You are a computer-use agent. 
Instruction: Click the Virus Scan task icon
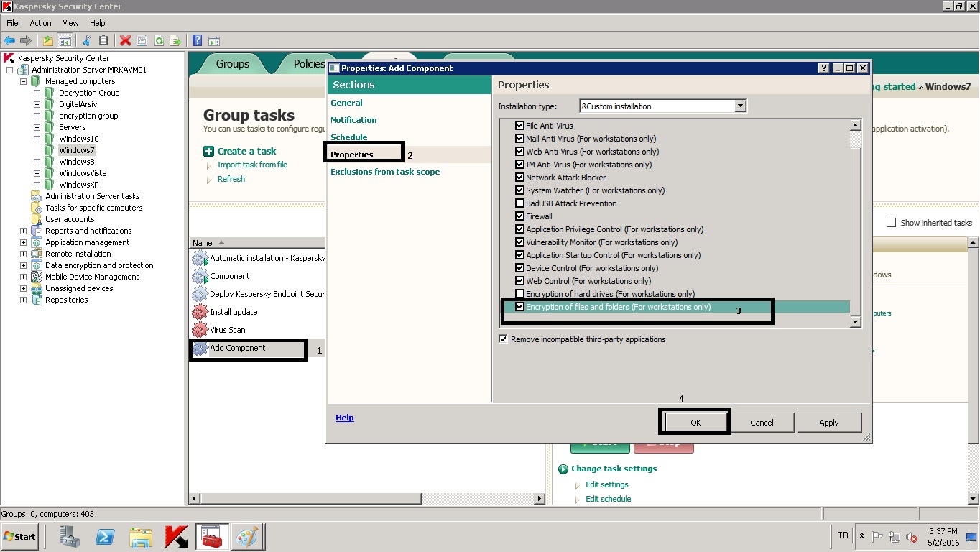click(200, 330)
